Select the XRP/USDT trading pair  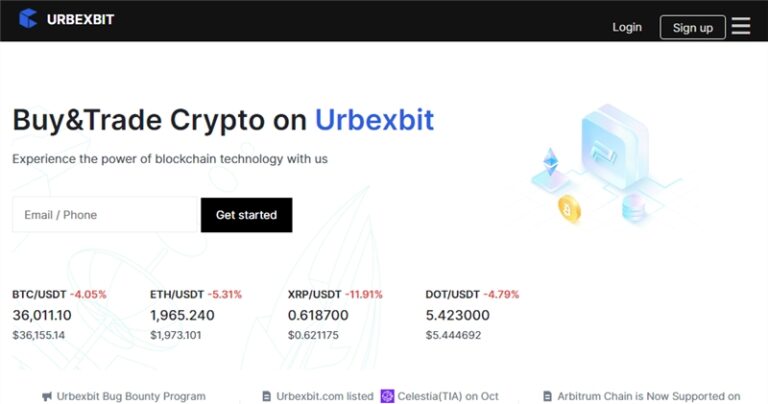coord(314,295)
